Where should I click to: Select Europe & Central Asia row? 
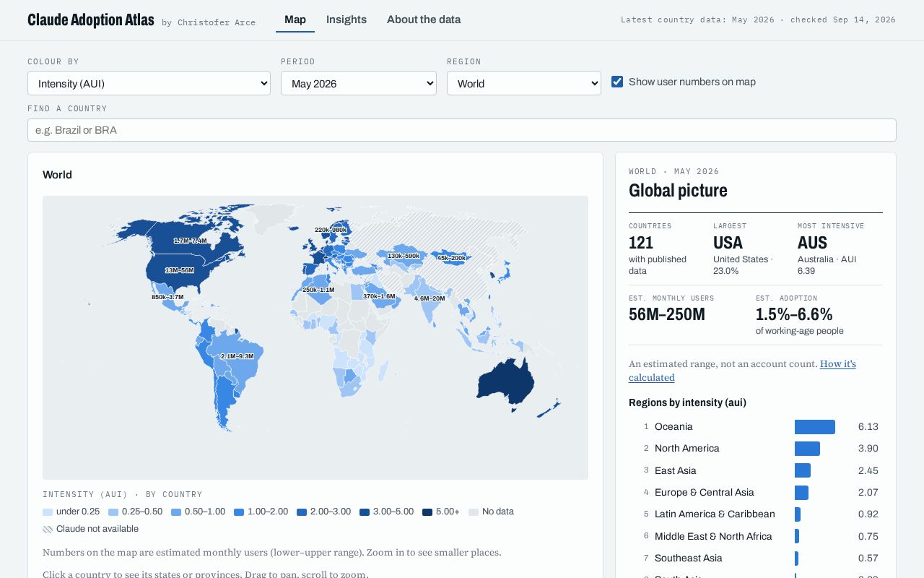click(756, 493)
